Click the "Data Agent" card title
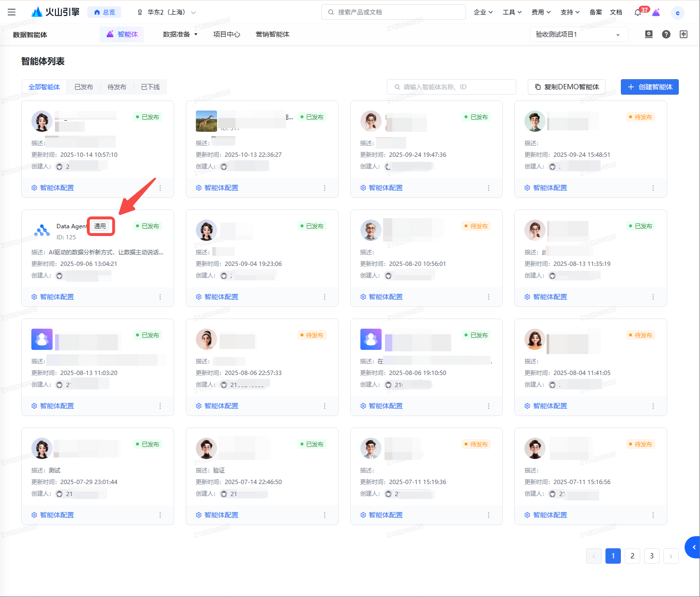The width and height of the screenshot is (700, 597). coord(71,226)
